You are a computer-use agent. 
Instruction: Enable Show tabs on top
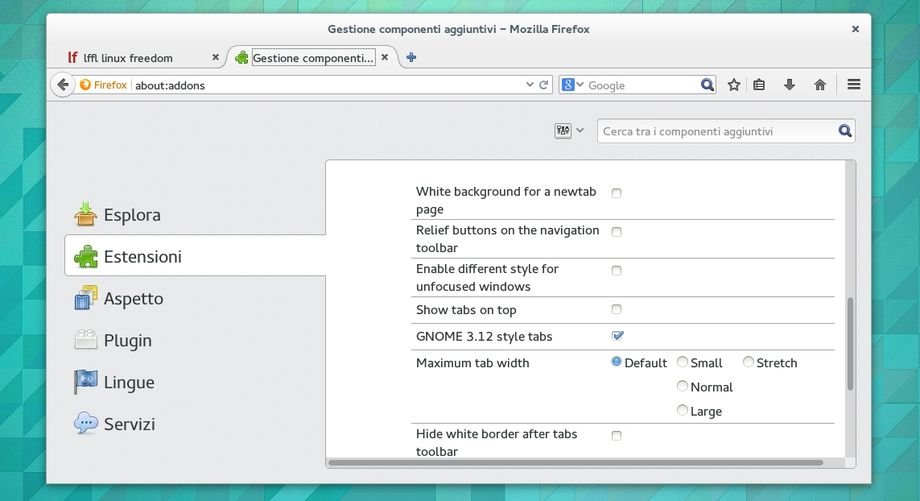point(616,309)
